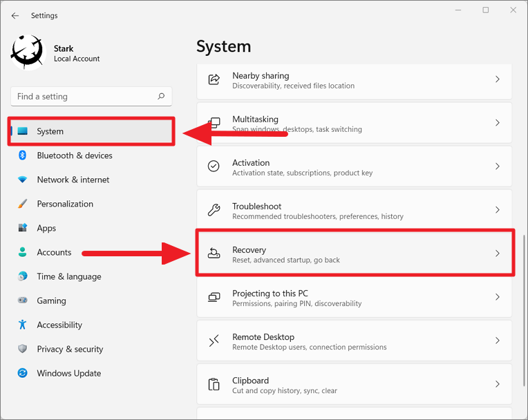528x420 pixels.
Task: Click the Bluetooth & devices icon
Action: click(22, 155)
